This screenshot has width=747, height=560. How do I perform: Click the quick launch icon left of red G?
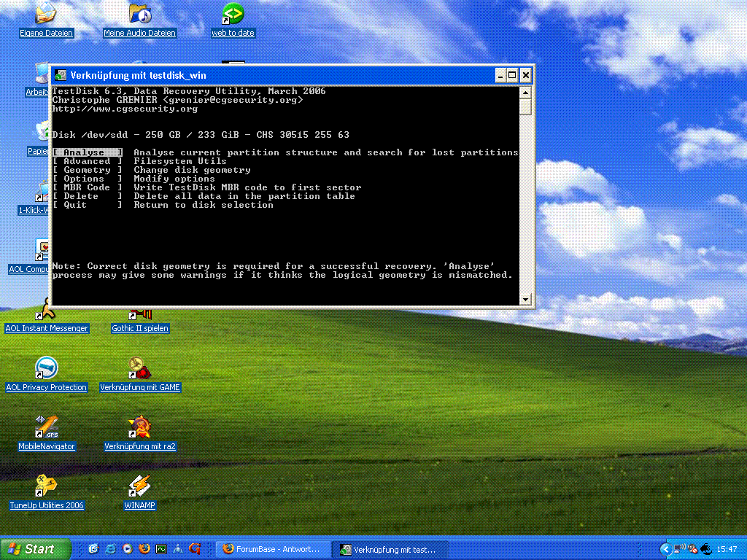178,549
